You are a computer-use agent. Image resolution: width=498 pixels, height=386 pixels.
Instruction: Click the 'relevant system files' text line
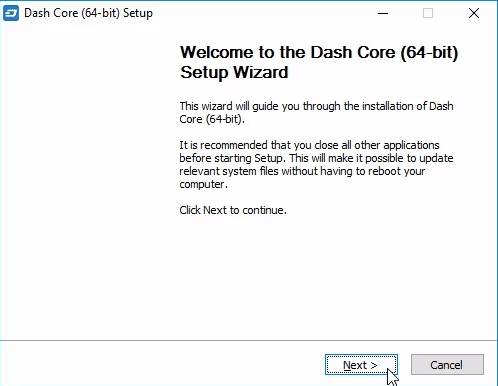coord(302,171)
